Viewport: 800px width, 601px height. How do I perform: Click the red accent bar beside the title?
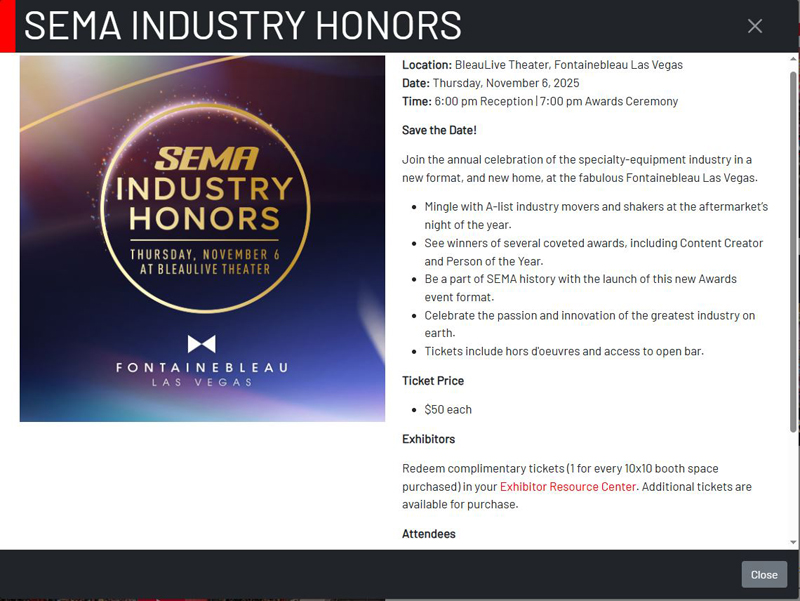[x=7, y=26]
